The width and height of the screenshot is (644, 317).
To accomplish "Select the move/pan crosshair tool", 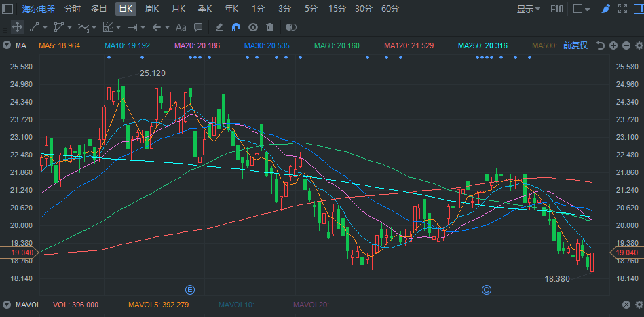I will (x=17, y=28).
